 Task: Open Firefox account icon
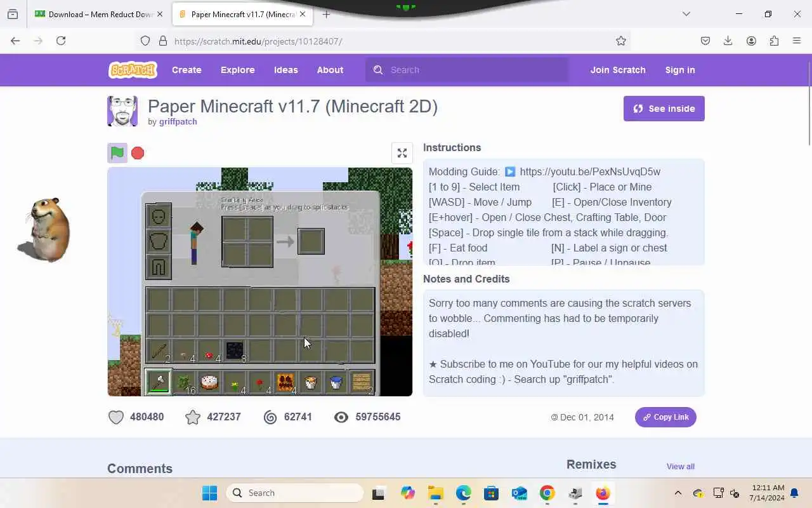[751, 41]
